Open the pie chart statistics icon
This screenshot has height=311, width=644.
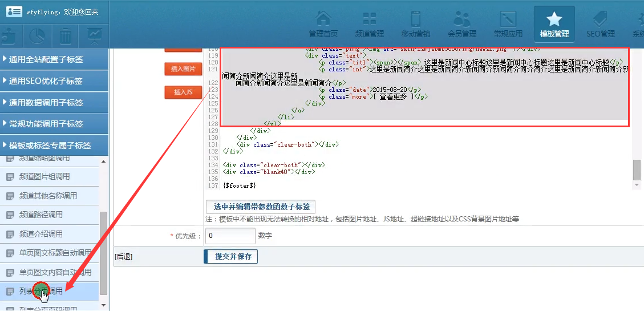(38, 37)
